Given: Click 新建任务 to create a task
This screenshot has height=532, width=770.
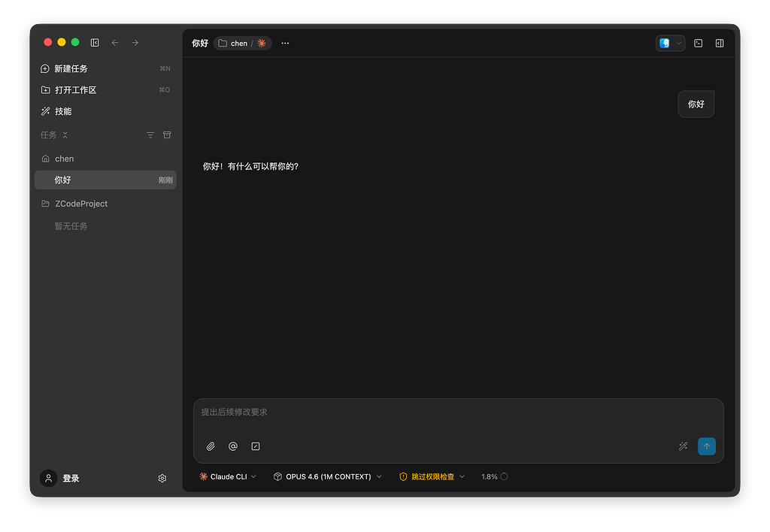Looking at the screenshot, I should click(x=105, y=68).
